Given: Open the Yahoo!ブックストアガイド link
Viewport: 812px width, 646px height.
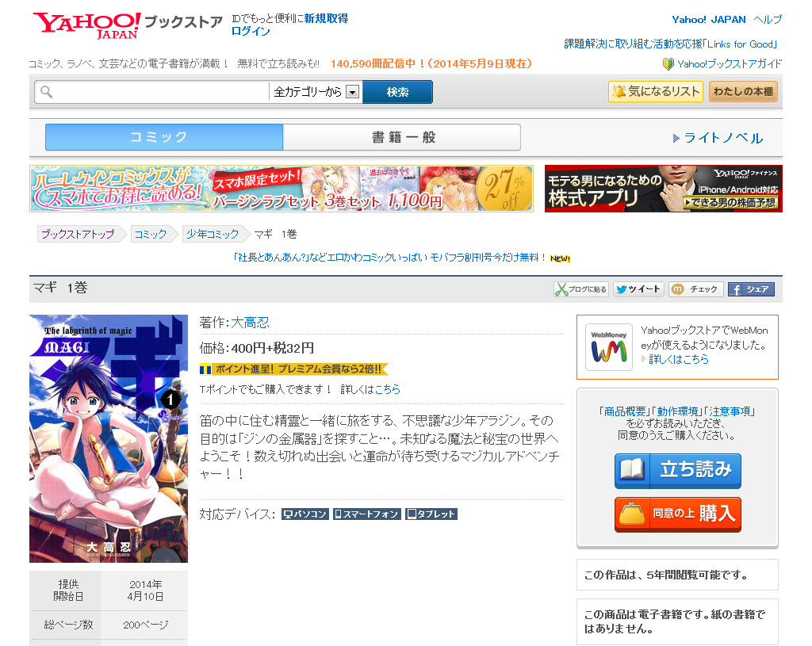Looking at the screenshot, I should click(730, 63).
